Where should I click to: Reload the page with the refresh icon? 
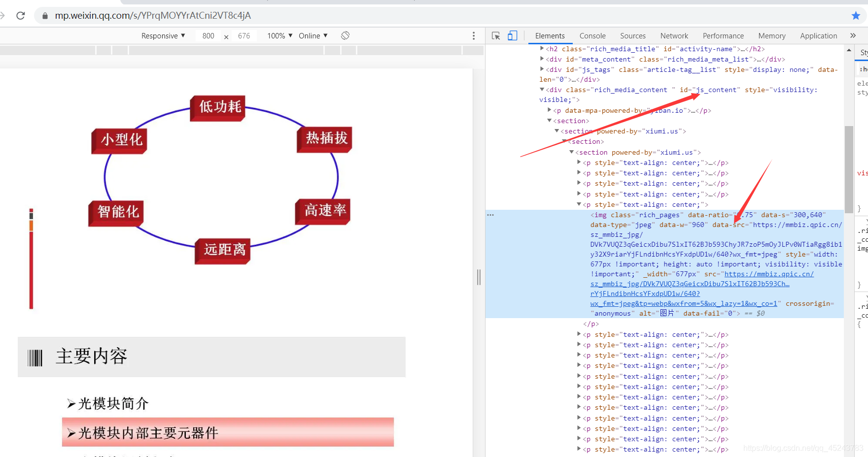(x=20, y=15)
